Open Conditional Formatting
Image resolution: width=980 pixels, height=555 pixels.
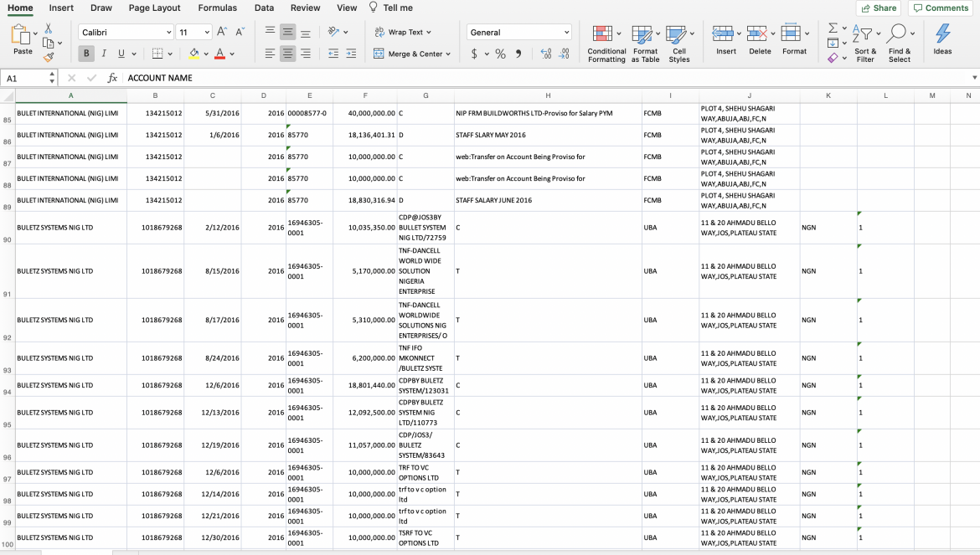tap(606, 44)
